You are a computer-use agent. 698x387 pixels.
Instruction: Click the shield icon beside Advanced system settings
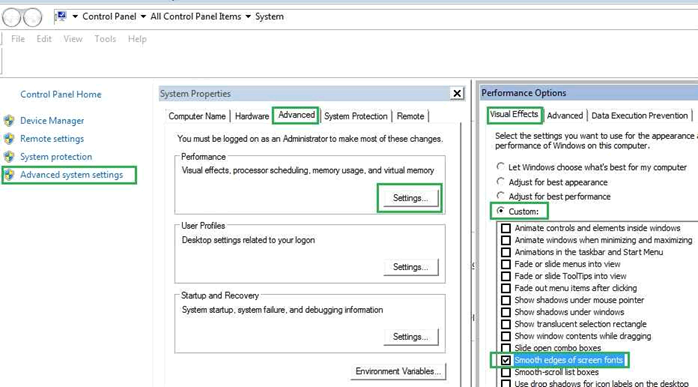[x=9, y=175]
